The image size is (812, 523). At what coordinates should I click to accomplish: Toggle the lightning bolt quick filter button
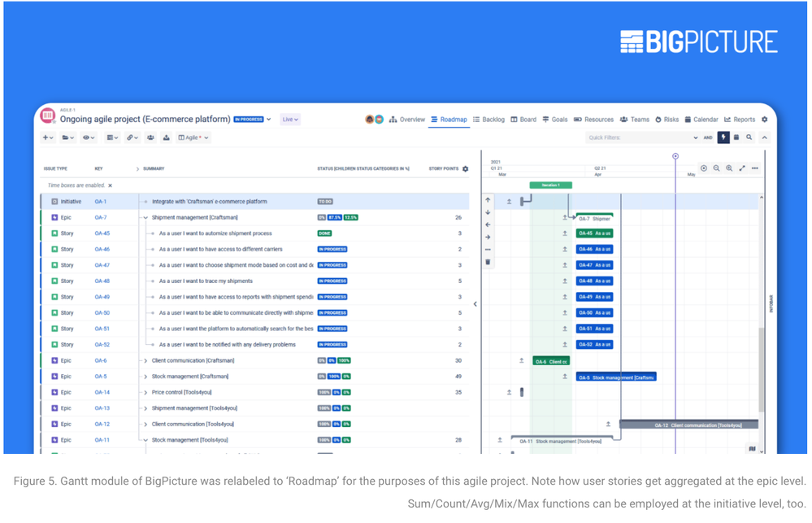coord(723,137)
